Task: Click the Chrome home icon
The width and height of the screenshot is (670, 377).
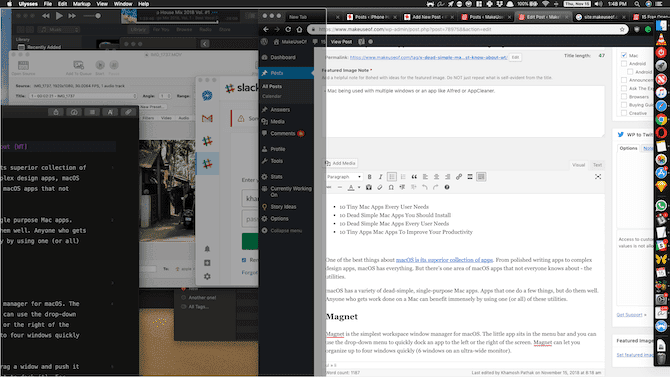Action: point(299,29)
